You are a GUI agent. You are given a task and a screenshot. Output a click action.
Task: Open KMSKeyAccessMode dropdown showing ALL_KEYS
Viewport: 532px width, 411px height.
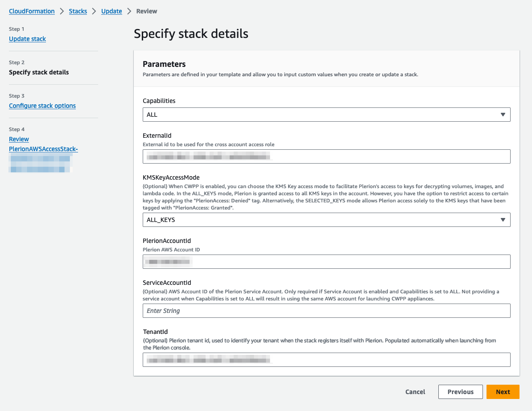tap(326, 220)
